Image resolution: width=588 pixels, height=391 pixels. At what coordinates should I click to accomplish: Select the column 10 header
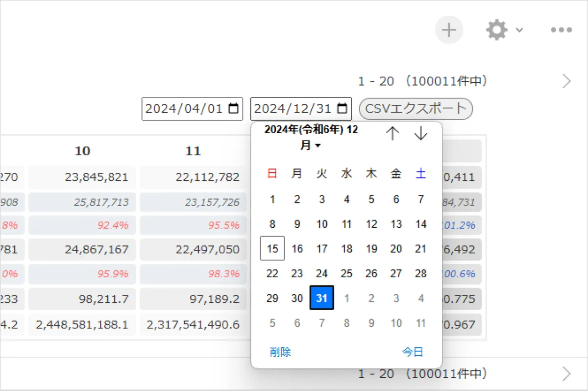pos(82,151)
